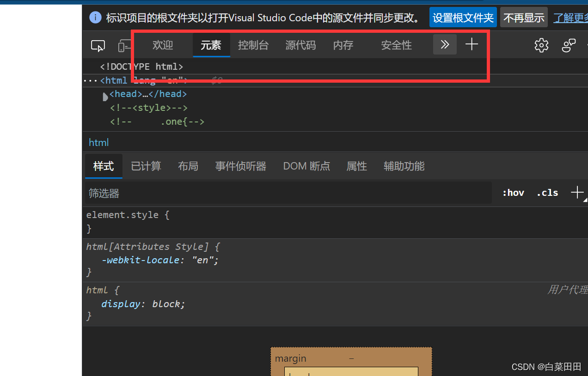Click the display property name

(x=121, y=304)
